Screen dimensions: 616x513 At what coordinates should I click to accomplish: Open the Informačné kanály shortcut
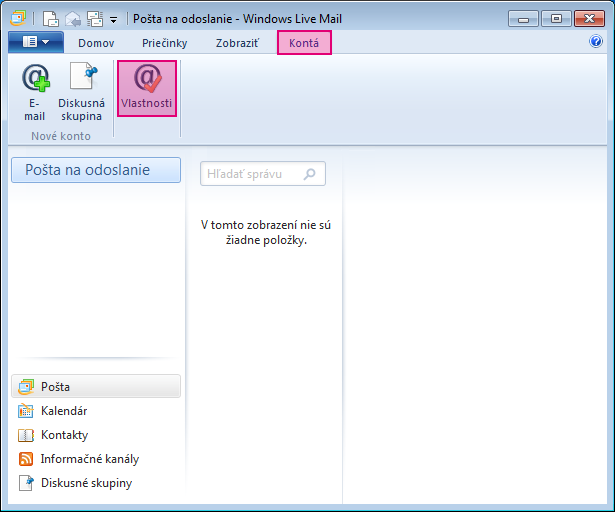pyautogui.click(x=96, y=459)
